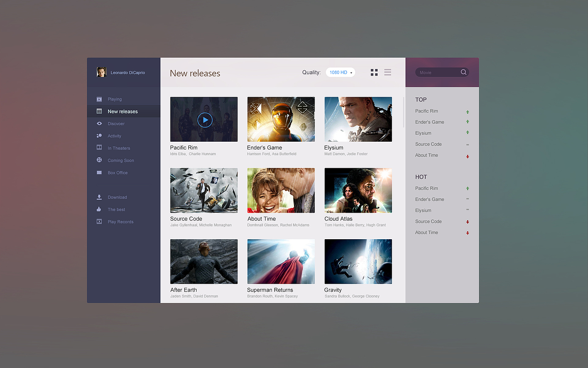Click the cast text "Jake Gyllenhaal, Michelle Monaghan"
Screen dimensions: 588x368
pos(201,225)
